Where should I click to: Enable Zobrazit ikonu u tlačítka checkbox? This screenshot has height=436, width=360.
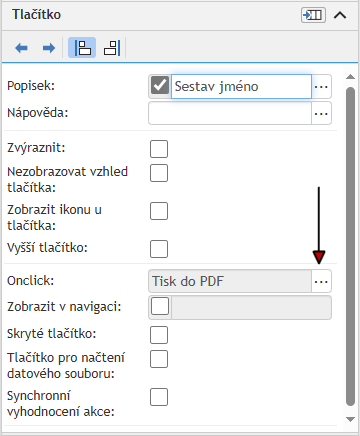(x=159, y=211)
